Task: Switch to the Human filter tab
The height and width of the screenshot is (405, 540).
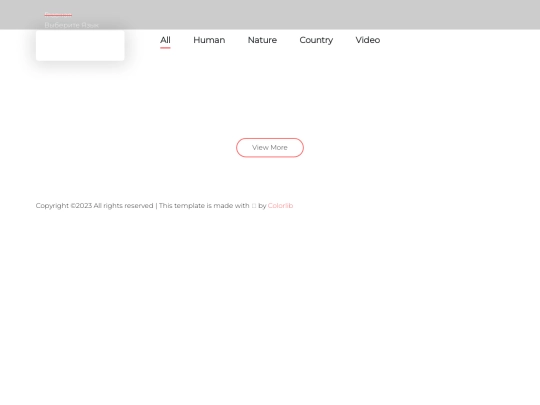Action: click(x=209, y=40)
